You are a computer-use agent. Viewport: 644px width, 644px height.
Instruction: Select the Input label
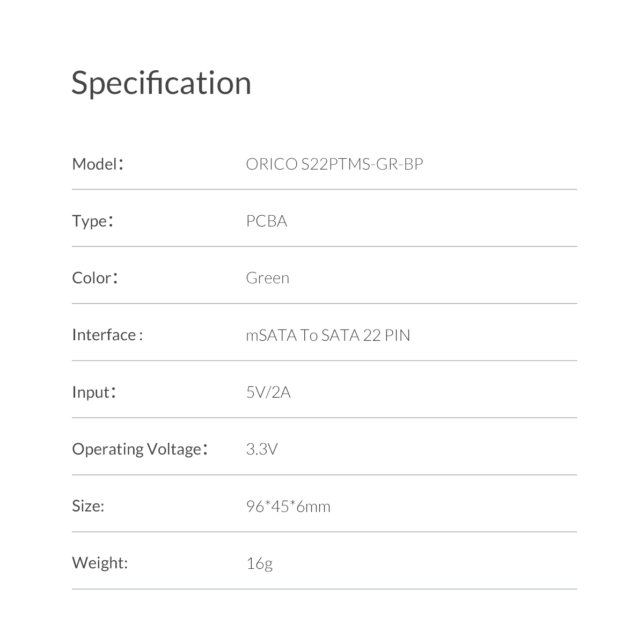(x=94, y=392)
